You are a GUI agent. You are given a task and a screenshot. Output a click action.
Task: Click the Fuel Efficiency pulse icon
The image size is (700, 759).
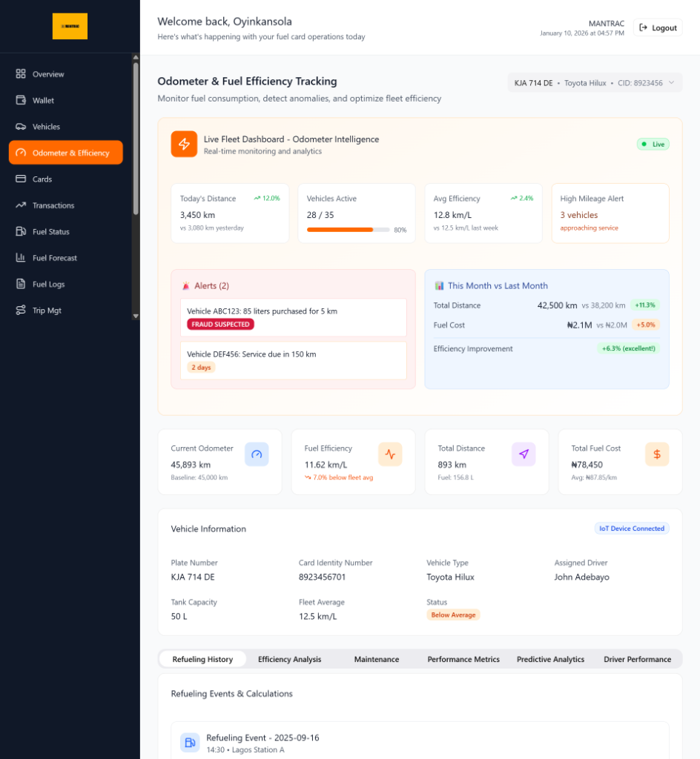pyautogui.click(x=390, y=454)
